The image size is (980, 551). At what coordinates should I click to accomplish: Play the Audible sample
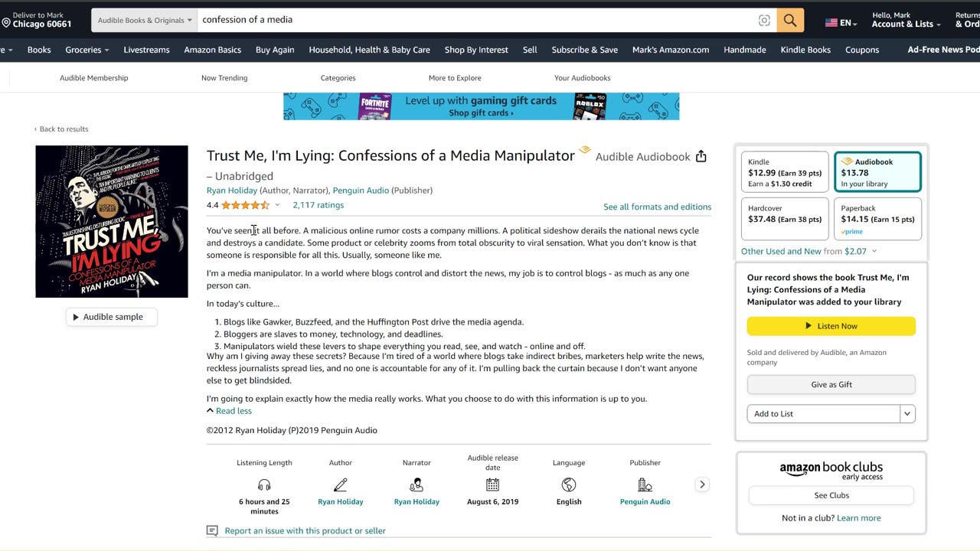click(112, 317)
